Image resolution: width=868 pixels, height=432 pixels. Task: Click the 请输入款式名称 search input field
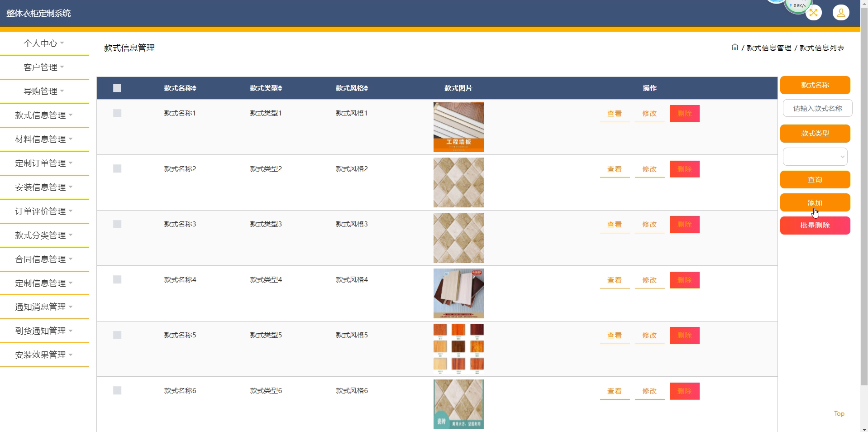pos(817,108)
